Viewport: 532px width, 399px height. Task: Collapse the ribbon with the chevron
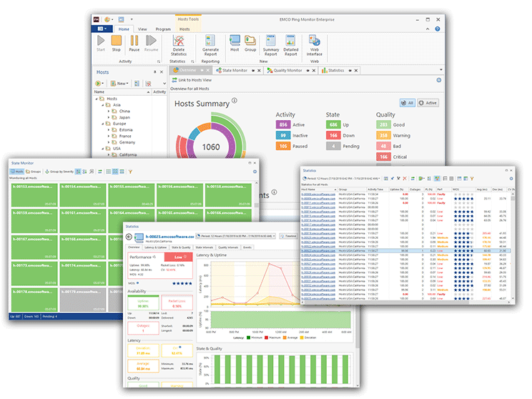pos(428,29)
